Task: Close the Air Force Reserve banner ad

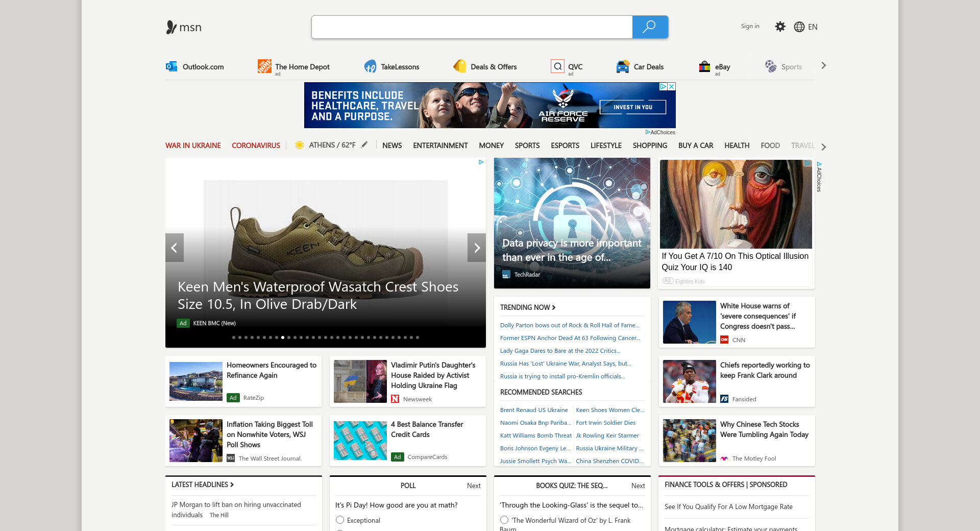Action: tap(672, 86)
